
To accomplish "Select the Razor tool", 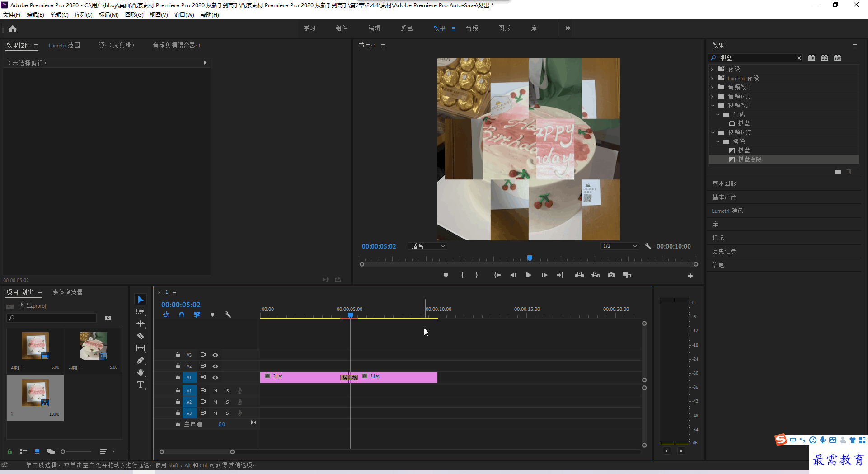I will [x=141, y=336].
